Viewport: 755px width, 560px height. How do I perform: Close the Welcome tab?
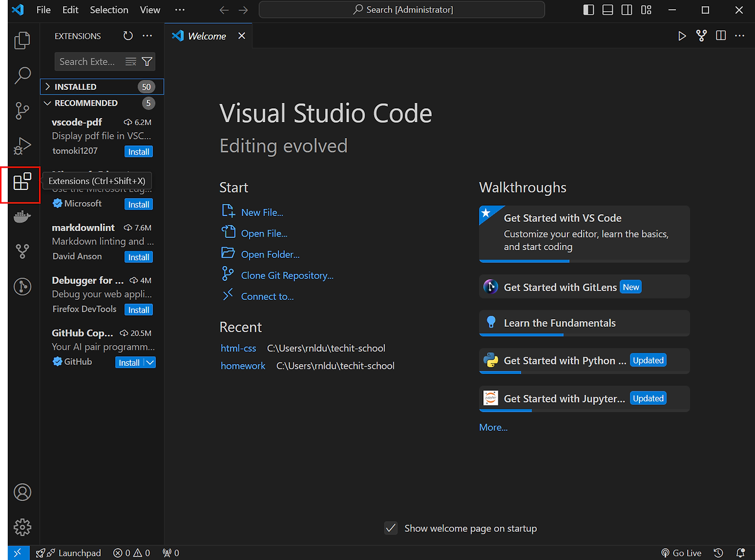(x=241, y=35)
